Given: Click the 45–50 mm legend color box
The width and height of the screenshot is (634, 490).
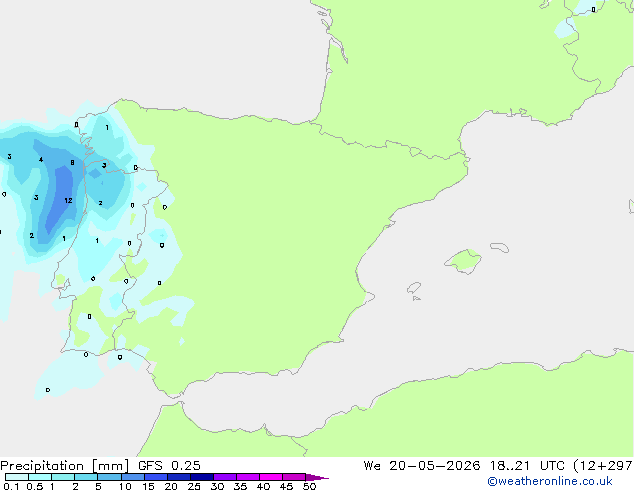Looking at the screenshot, I should (294, 477).
